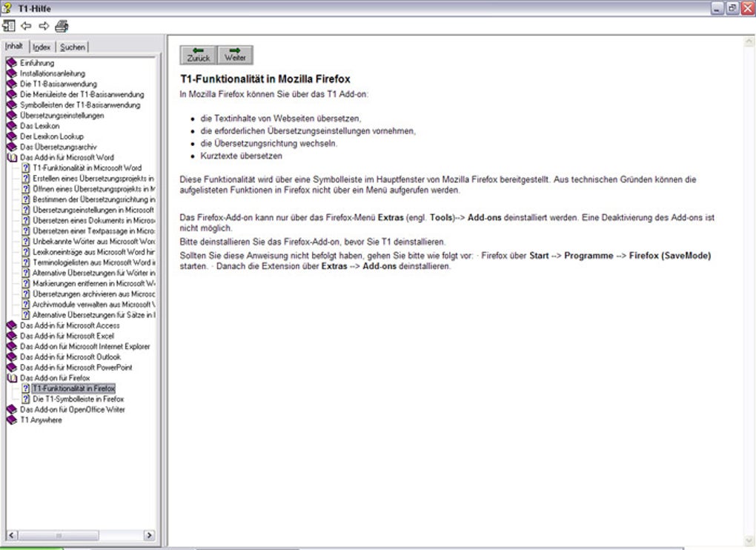756x550 pixels.
Task: Click the Zurück button in content pane
Action: (x=199, y=55)
